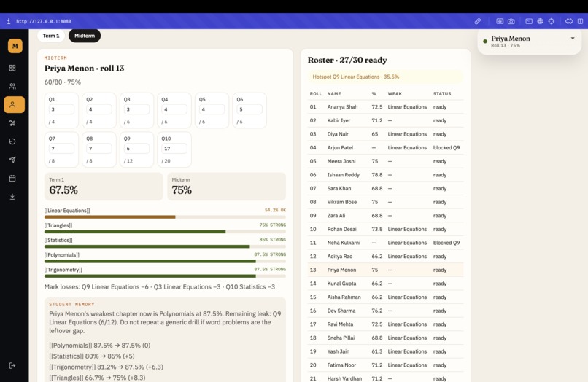This screenshot has height=382, width=588.
Task: Click the Hotspot Q9 Linear Equations banner
Action: (385, 77)
